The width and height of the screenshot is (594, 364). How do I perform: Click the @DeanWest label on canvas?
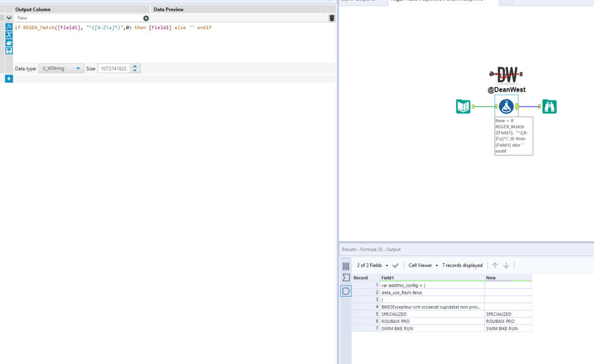pyautogui.click(x=507, y=90)
